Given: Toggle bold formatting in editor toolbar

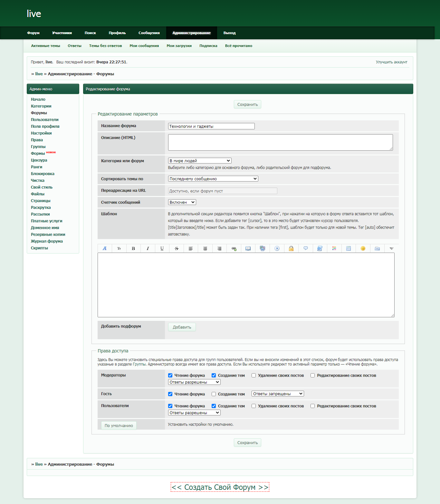Looking at the screenshot, I should (133, 248).
